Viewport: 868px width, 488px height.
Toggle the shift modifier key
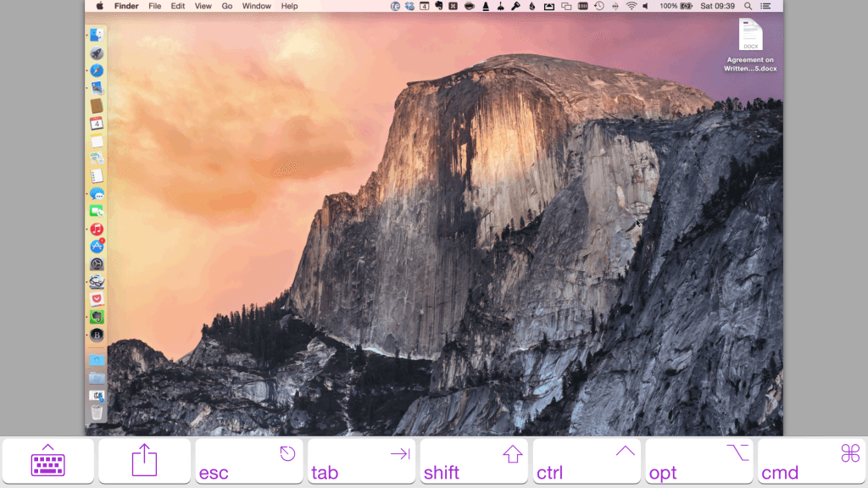pos(474,461)
